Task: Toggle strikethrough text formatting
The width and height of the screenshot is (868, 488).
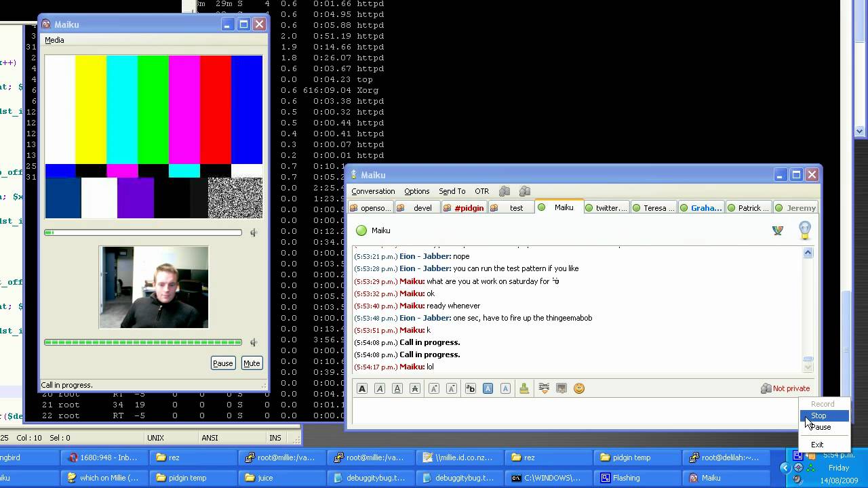Action: point(415,388)
